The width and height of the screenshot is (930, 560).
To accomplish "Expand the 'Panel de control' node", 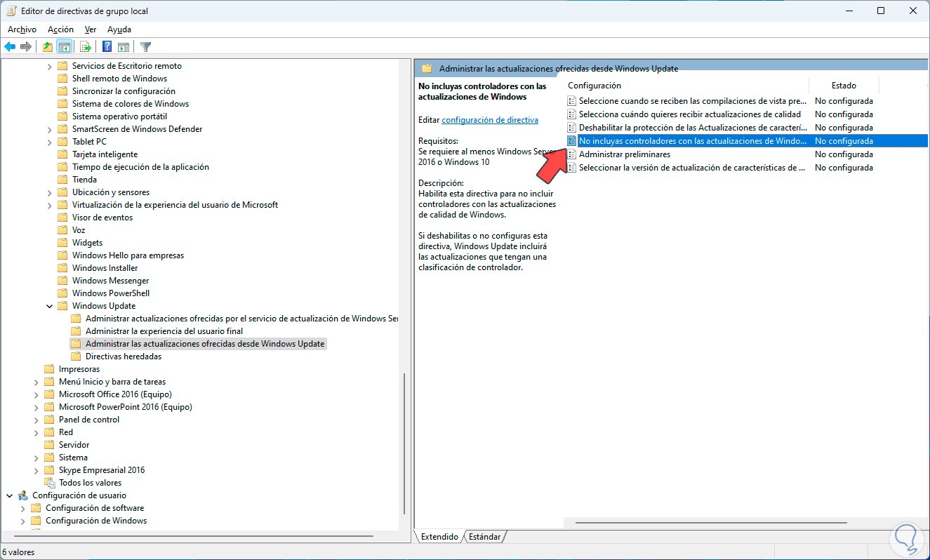I will point(36,420).
